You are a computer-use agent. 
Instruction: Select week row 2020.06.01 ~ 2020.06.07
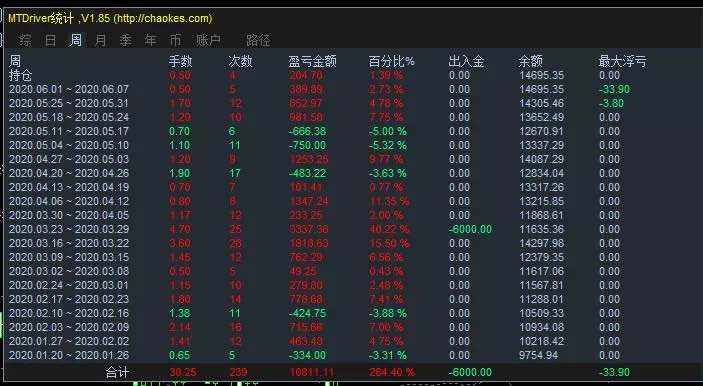(69, 89)
